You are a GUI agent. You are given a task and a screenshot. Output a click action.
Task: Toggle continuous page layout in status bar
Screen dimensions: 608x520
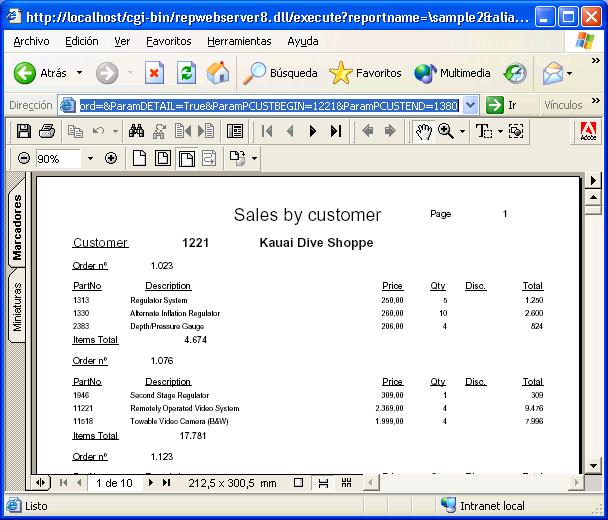click(x=323, y=483)
